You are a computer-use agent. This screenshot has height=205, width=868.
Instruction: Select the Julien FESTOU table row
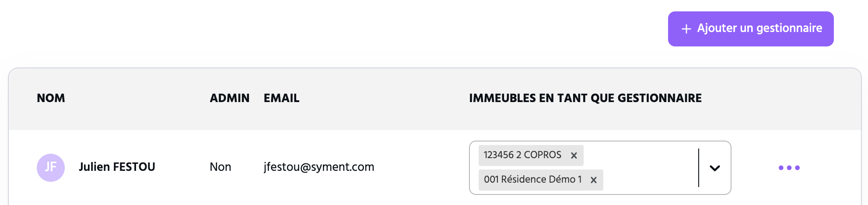pyautogui.click(x=435, y=168)
